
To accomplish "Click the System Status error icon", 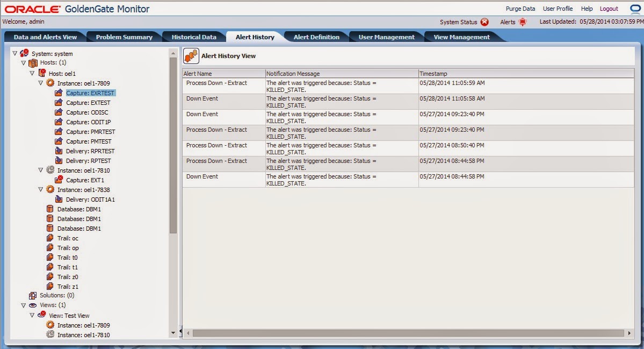I will tap(485, 22).
